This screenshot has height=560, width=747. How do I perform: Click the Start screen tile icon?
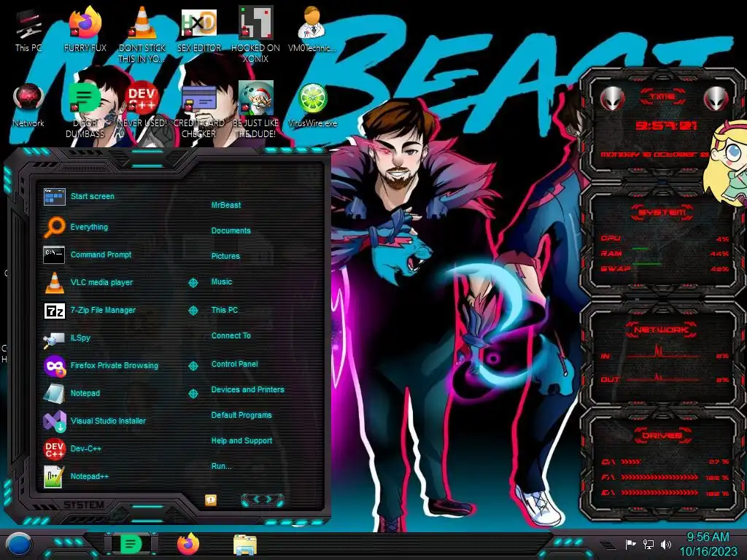(54, 197)
